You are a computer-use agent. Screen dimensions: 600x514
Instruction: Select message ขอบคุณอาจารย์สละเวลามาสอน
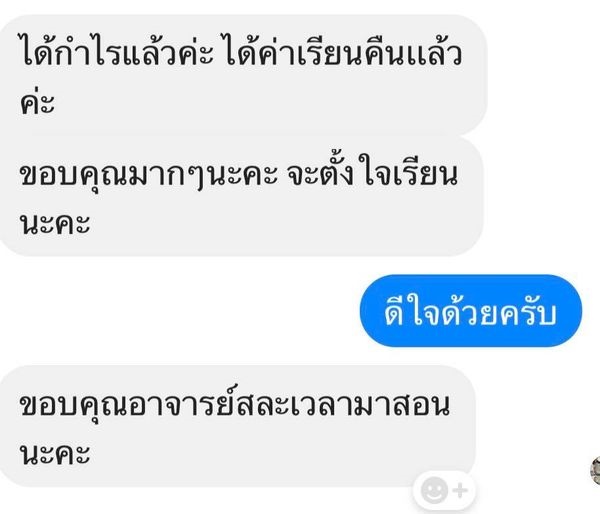click(237, 426)
